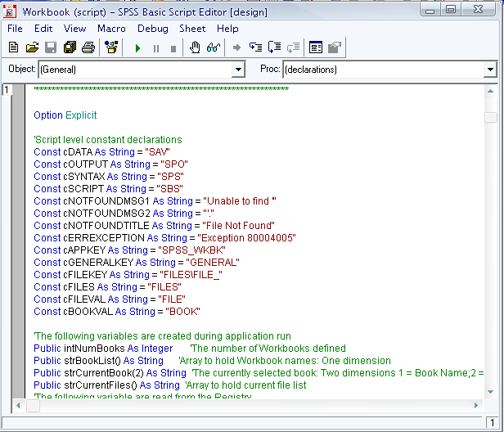Open the View menu
The image size is (504, 432).
tap(75, 29)
